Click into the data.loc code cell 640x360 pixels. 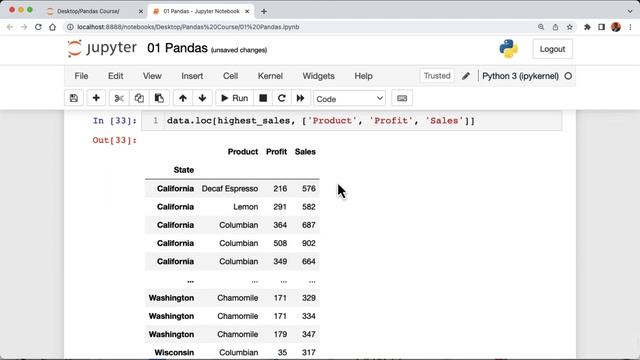point(351,121)
